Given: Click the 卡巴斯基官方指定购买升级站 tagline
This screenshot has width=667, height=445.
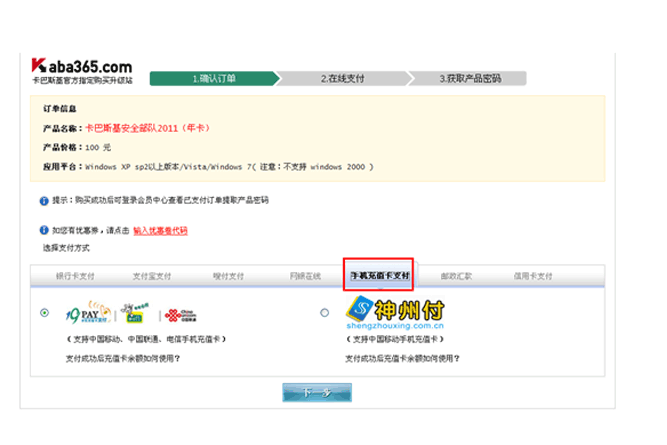Looking at the screenshot, I should coord(82,80).
